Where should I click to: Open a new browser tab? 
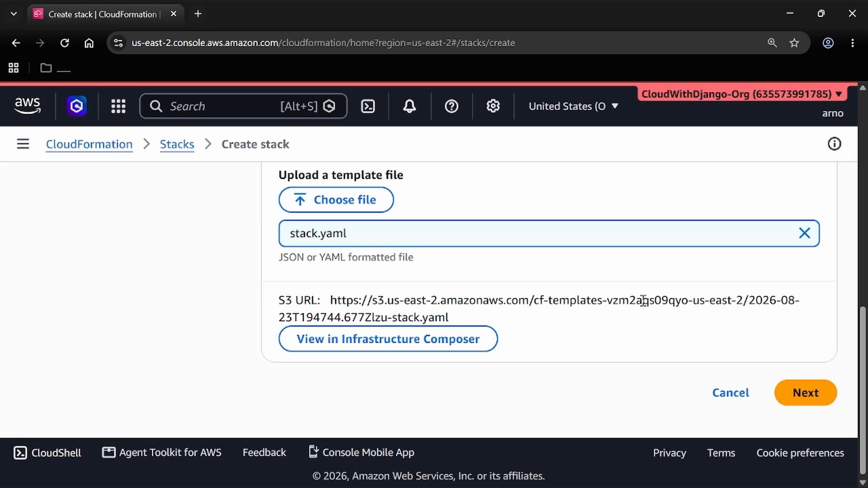[x=198, y=14]
